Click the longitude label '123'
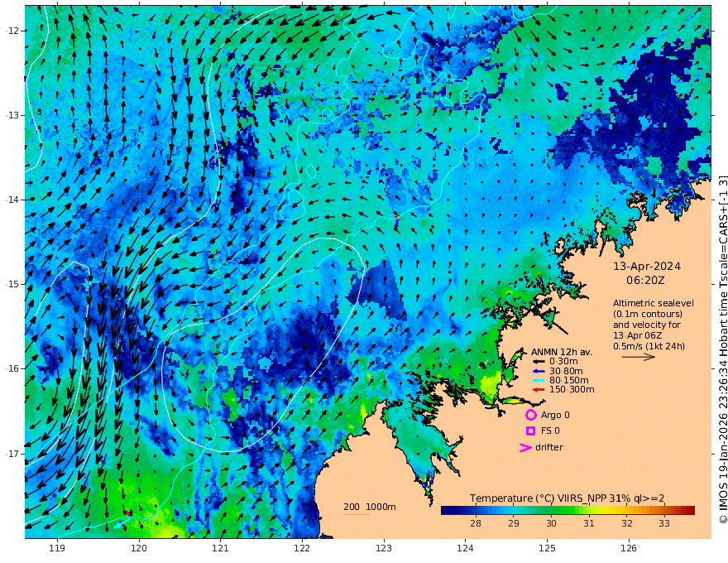Image resolution: width=728 pixels, height=563 pixels. pyautogui.click(x=384, y=548)
